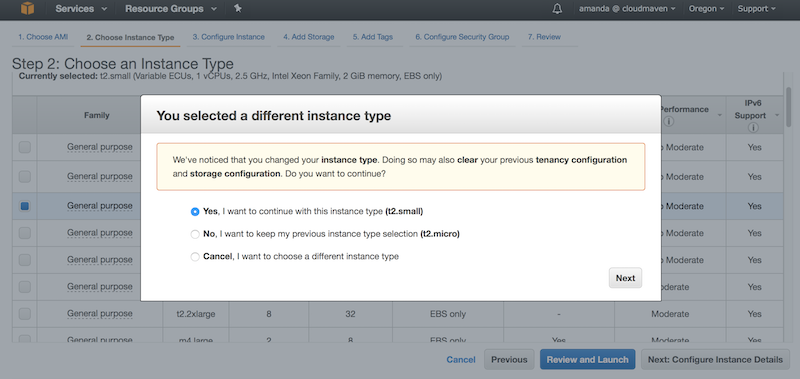800x379 pixels.
Task: Click Next: Configure Instance Details
Action: click(x=715, y=360)
